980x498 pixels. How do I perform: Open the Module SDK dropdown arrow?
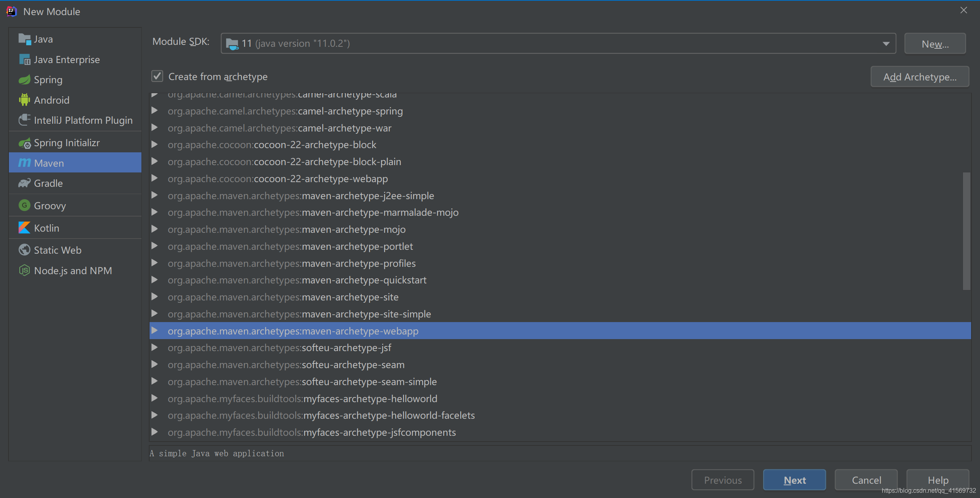point(886,44)
